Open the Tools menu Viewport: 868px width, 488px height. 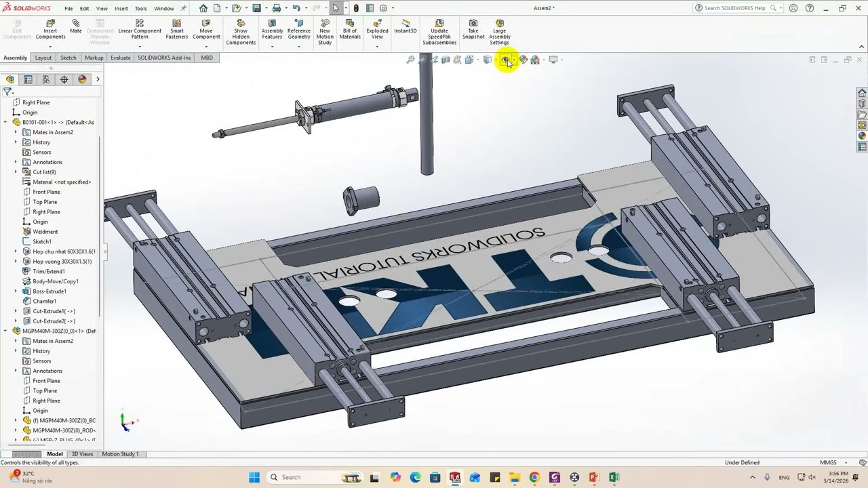pos(140,8)
